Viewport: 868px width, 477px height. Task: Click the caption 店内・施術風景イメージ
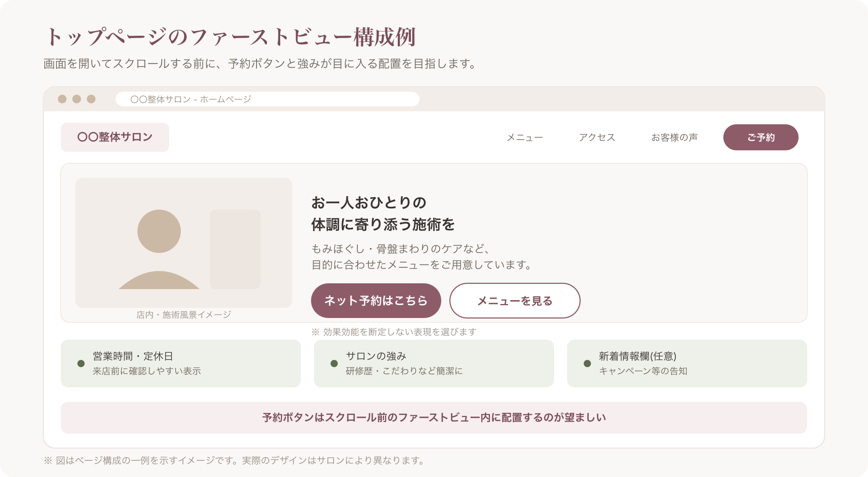click(x=184, y=315)
